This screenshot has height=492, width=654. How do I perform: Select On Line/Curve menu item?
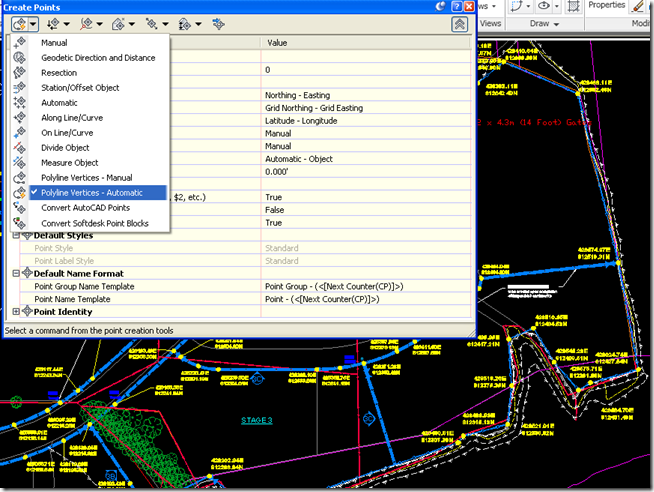tap(67, 133)
